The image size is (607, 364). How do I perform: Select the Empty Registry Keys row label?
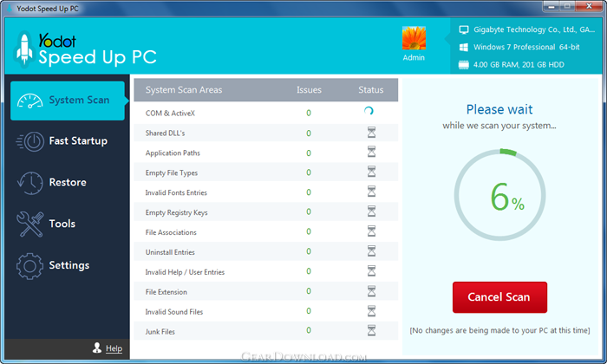[x=177, y=212]
